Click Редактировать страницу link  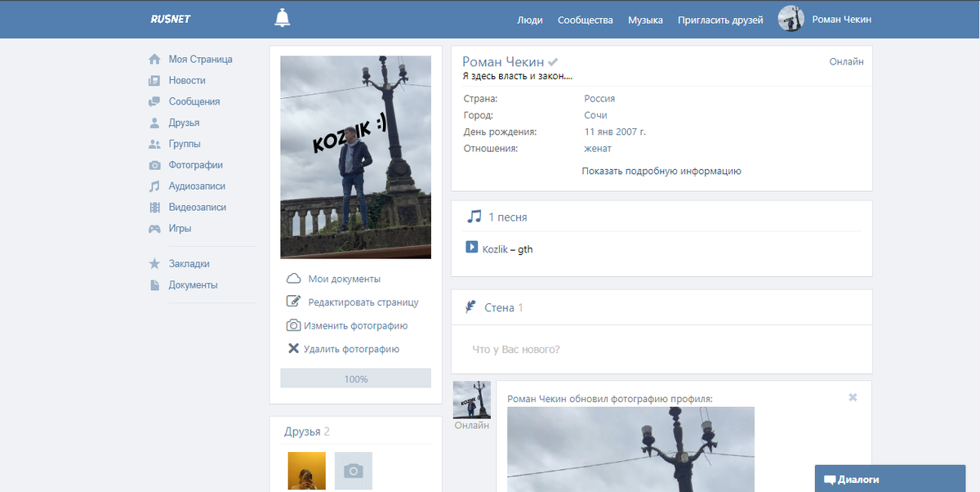363,302
